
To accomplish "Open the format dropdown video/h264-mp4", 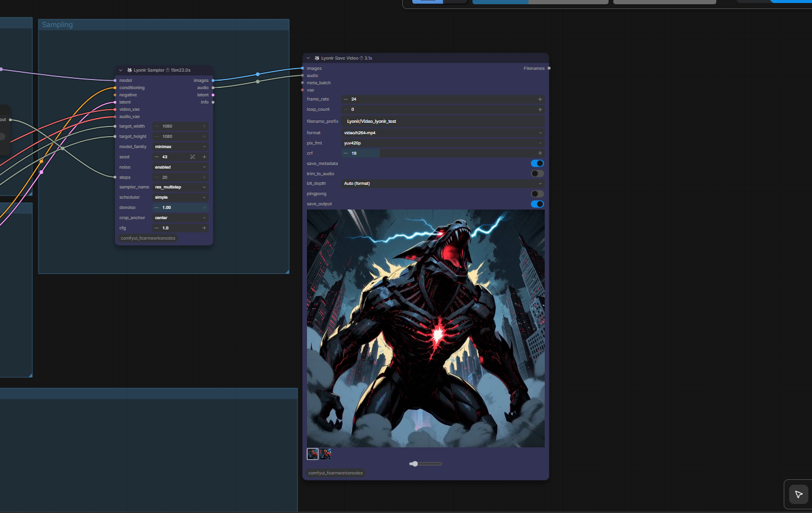I will 443,132.
